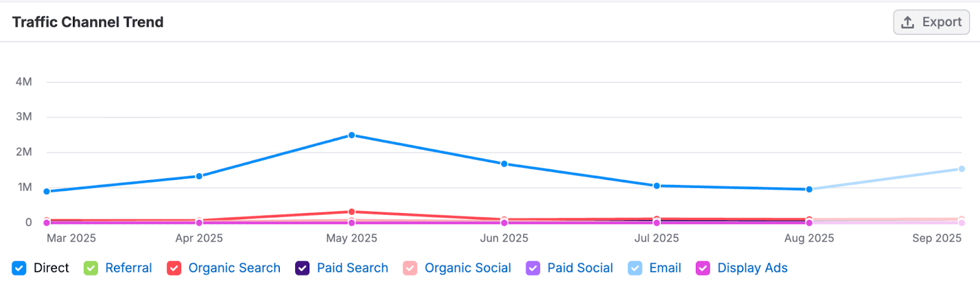Screen dimensions: 980x292
Task: Click the Referral legend label
Action: pyautogui.click(x=129, y=268)
